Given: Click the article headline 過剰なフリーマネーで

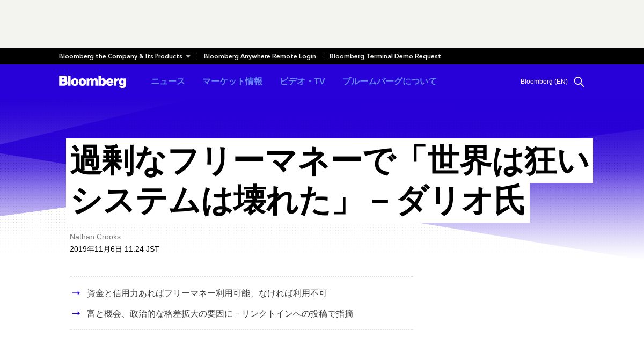Looking at the screenshot, I should [x=330, y=180].
